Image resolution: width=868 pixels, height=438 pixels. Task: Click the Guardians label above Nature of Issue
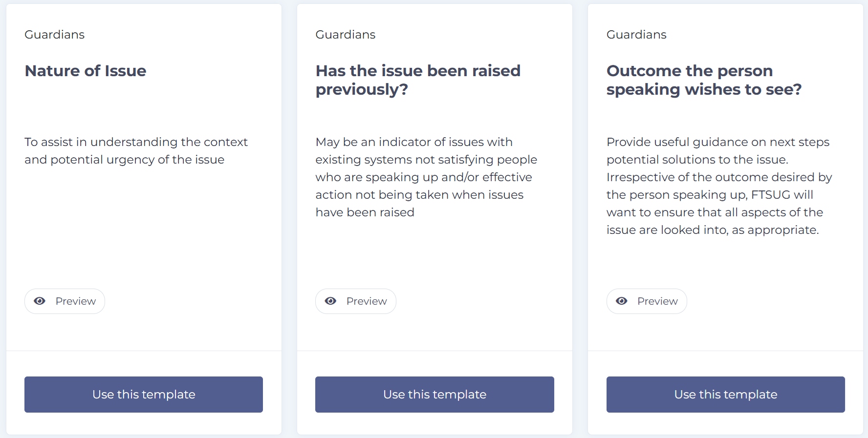click(x=55, y=35)
